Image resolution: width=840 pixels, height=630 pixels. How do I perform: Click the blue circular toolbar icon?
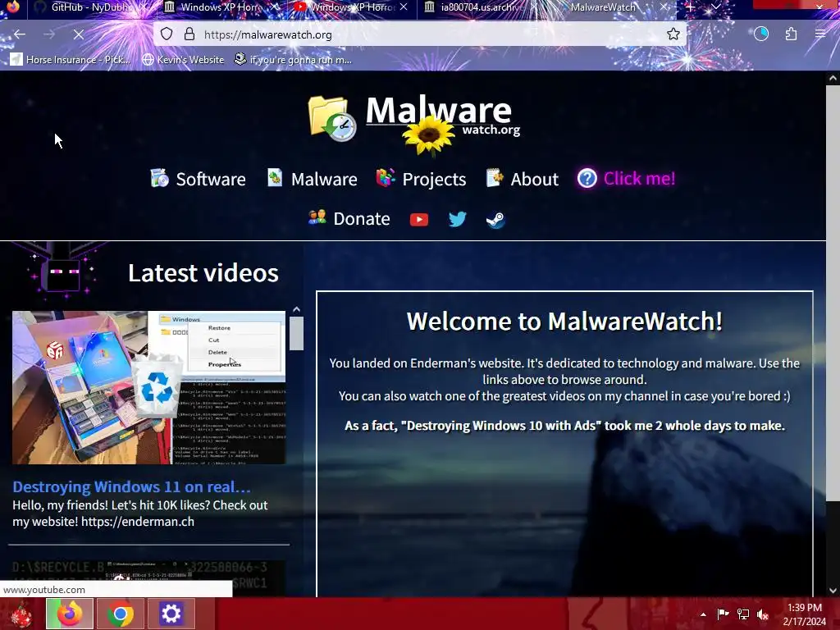click(x=761, y=34)
